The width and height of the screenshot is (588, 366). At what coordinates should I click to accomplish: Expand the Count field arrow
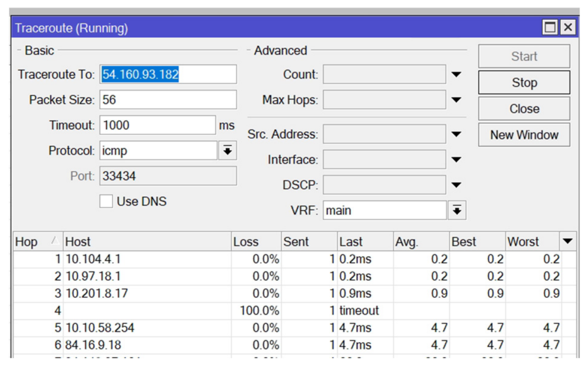point(456,74)
